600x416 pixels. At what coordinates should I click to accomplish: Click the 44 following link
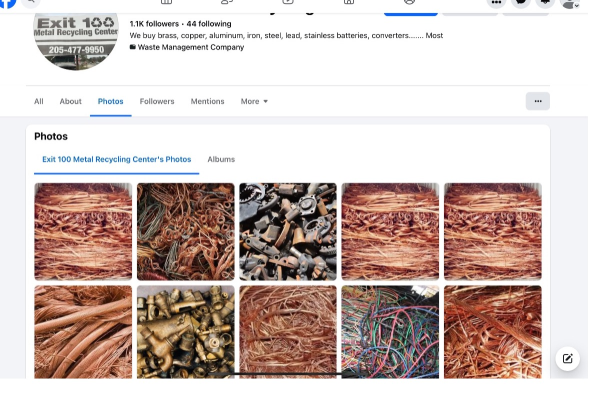coord(208,23)
